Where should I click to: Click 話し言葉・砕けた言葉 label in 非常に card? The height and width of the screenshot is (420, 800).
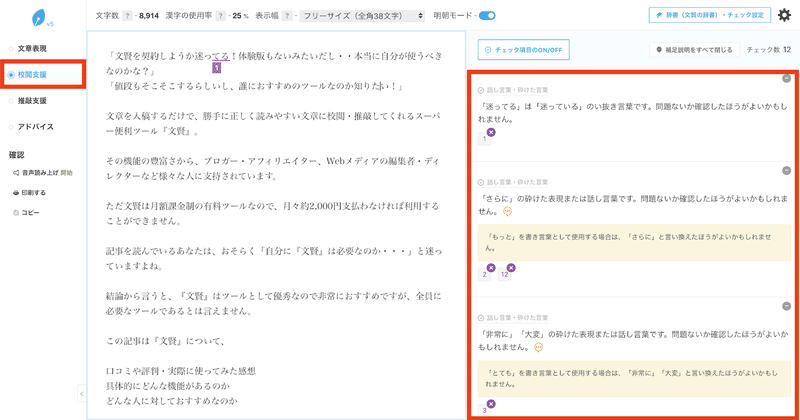(x=517, y=318)
